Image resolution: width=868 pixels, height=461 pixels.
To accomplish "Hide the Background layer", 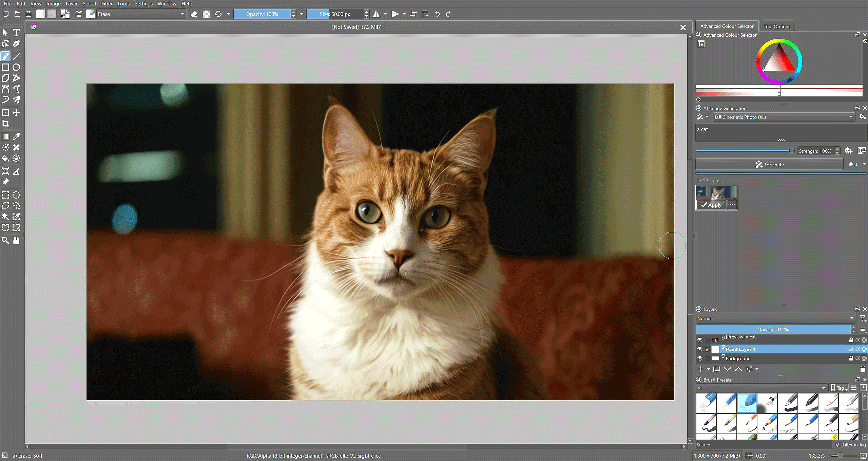I will (699, 358).
